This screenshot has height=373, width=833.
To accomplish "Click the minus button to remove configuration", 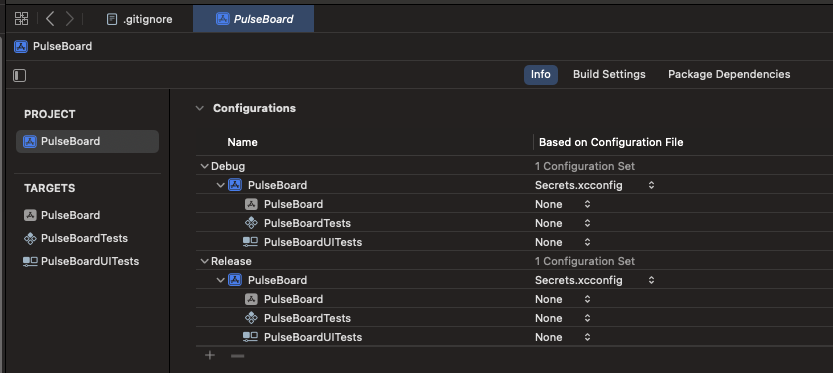I will point(237,355).
